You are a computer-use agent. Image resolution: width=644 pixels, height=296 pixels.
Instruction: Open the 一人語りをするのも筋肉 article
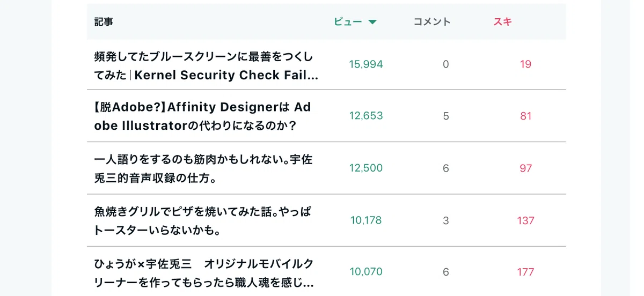(x=203, y=168)
